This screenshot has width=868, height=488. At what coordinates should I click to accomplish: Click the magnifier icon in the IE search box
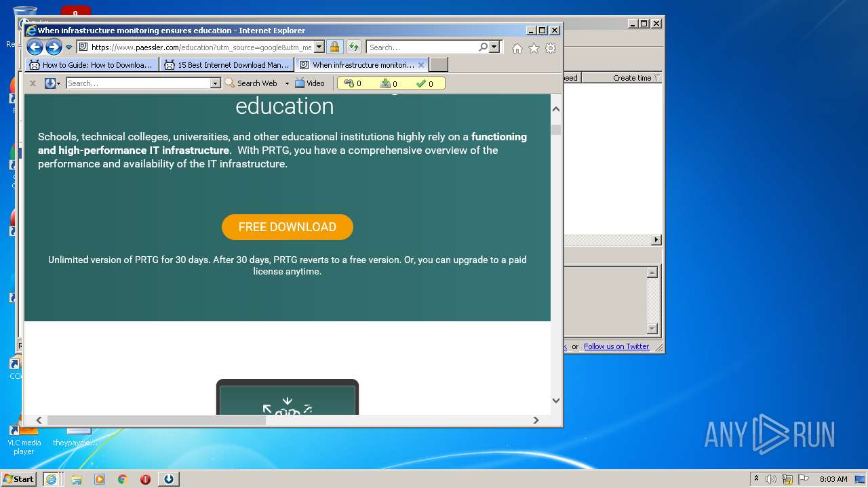[x=483, y=47]
